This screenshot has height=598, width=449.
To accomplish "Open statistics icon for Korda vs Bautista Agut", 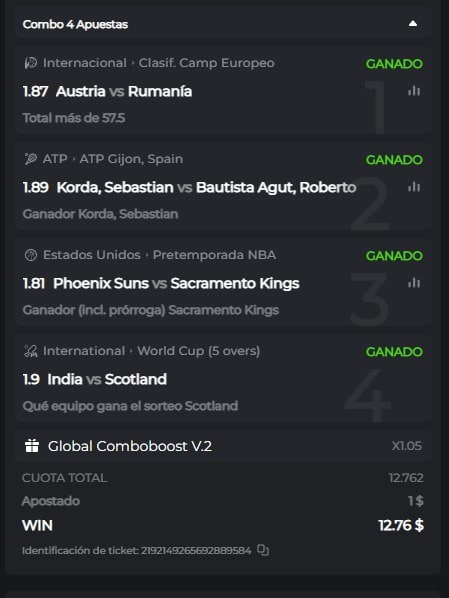I will click(414, 187).
